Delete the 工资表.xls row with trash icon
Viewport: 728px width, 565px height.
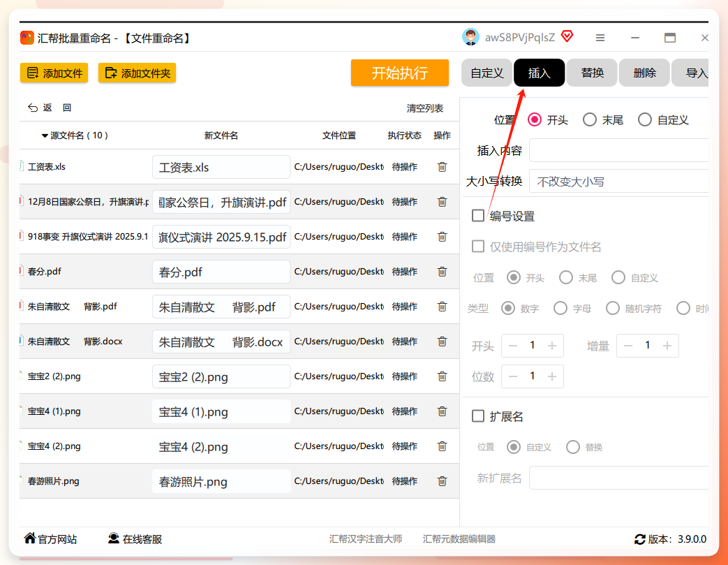point(442,167)
